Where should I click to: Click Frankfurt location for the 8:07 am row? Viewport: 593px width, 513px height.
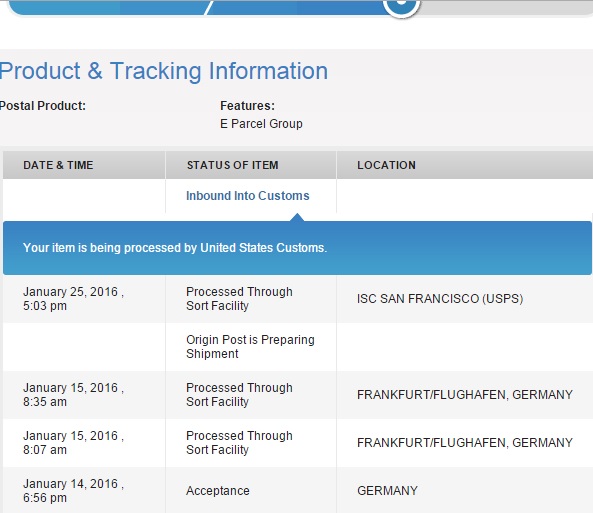[464, 443]
